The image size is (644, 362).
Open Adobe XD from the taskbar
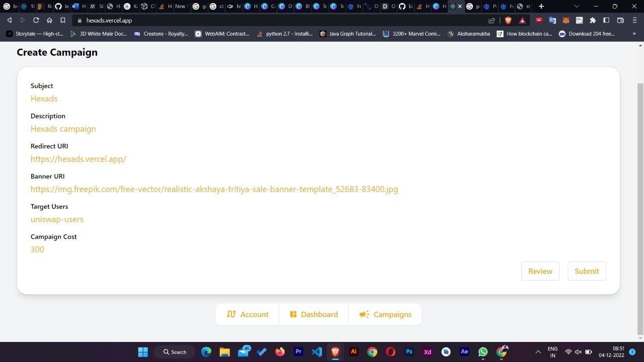(x=427, y=352)
